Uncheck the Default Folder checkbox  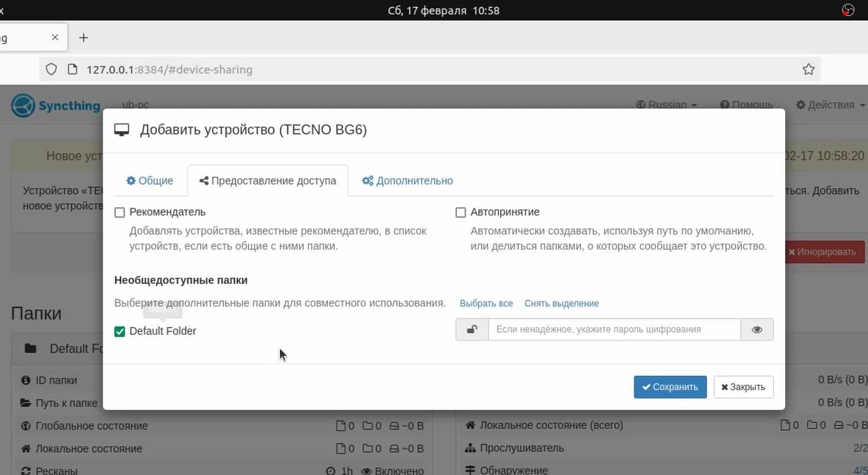tap(120, 331)
